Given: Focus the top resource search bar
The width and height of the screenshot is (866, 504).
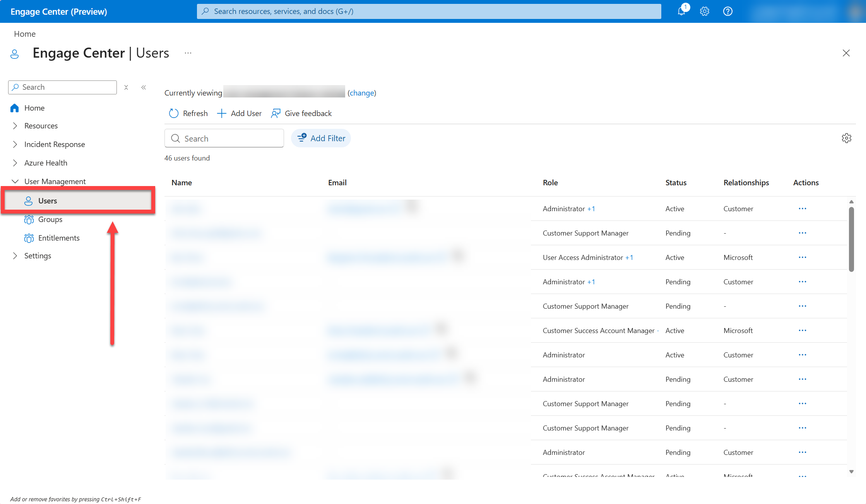Looking at the screenshot, I should pyautogui.click(x=429, y=11).
